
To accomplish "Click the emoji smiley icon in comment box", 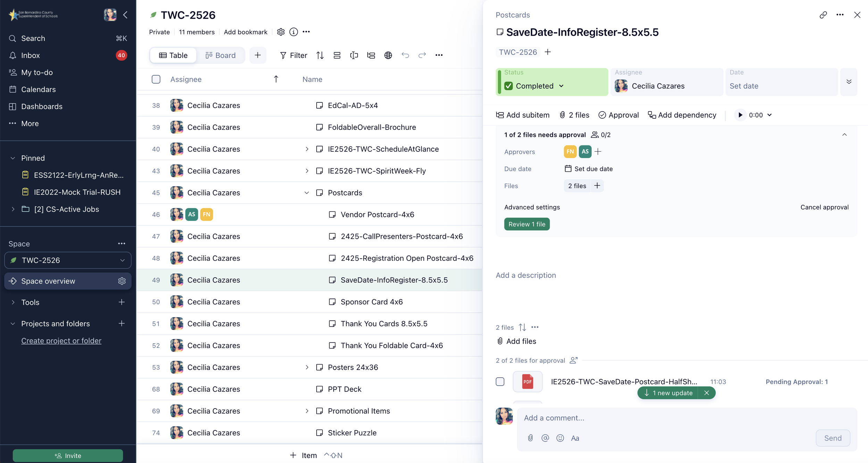I will point(560,438).
